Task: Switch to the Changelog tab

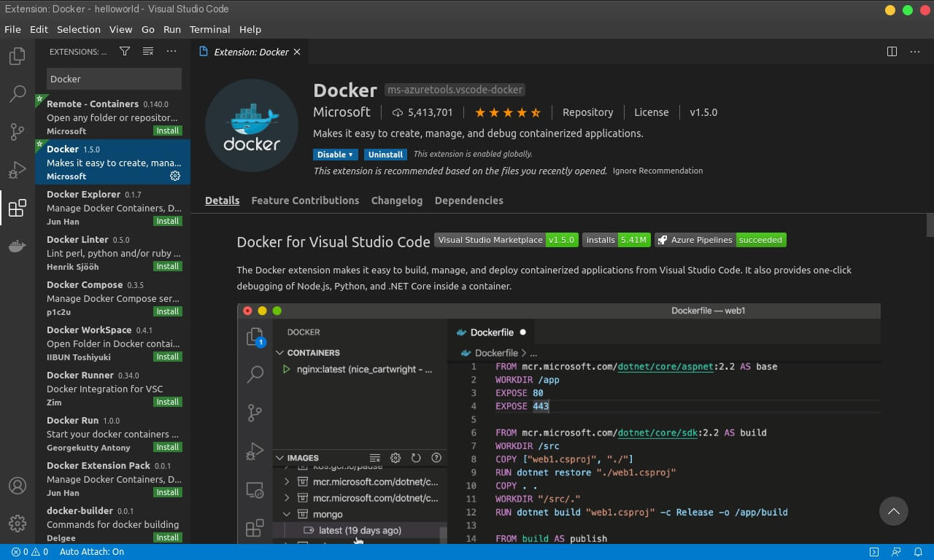Action: [397, 201]
